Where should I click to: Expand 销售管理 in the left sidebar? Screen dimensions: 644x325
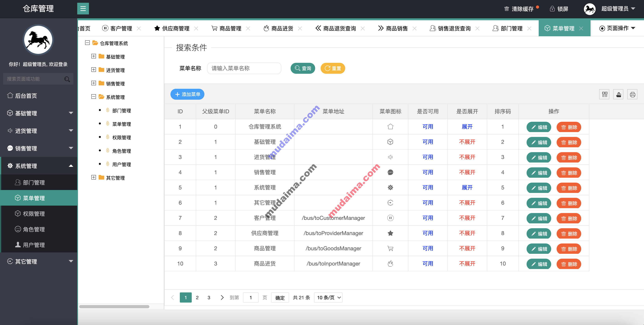39,148
